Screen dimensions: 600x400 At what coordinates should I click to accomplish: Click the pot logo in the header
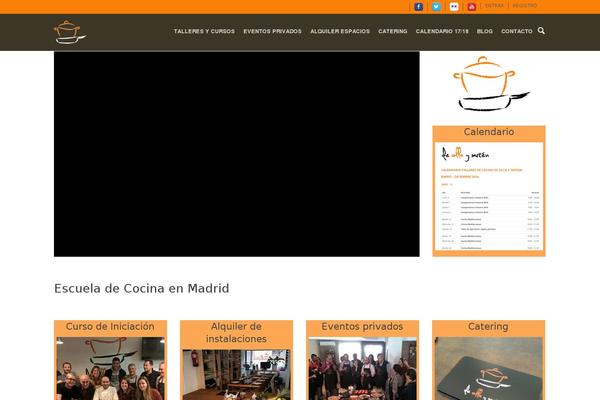pyautogui.click(x=70, y=32)
